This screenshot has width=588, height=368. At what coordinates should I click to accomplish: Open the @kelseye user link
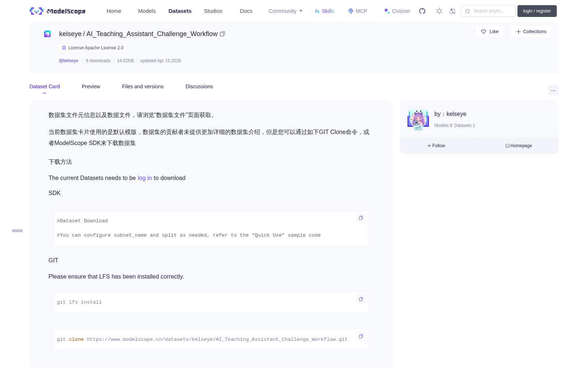[68, 61]
